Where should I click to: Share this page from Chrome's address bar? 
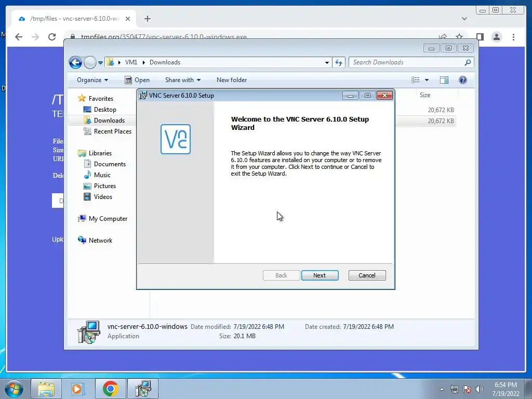(443, 37)
